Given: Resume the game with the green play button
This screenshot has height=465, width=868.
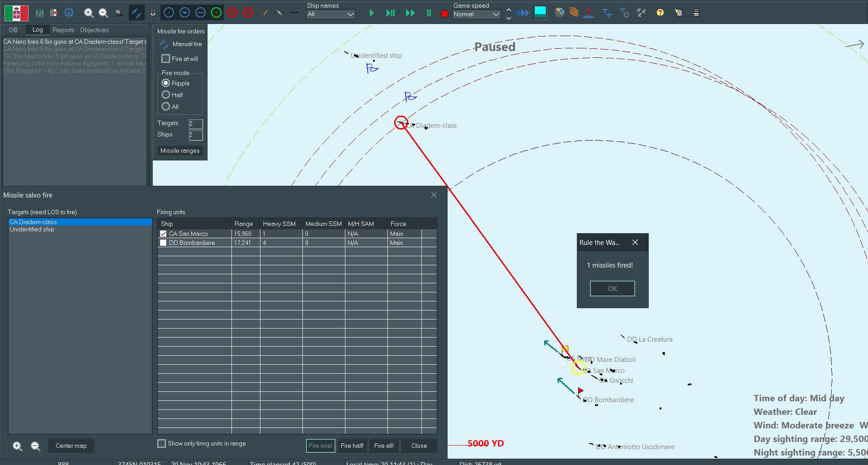Looking at the screenshot, I should [x=372, y=13].
